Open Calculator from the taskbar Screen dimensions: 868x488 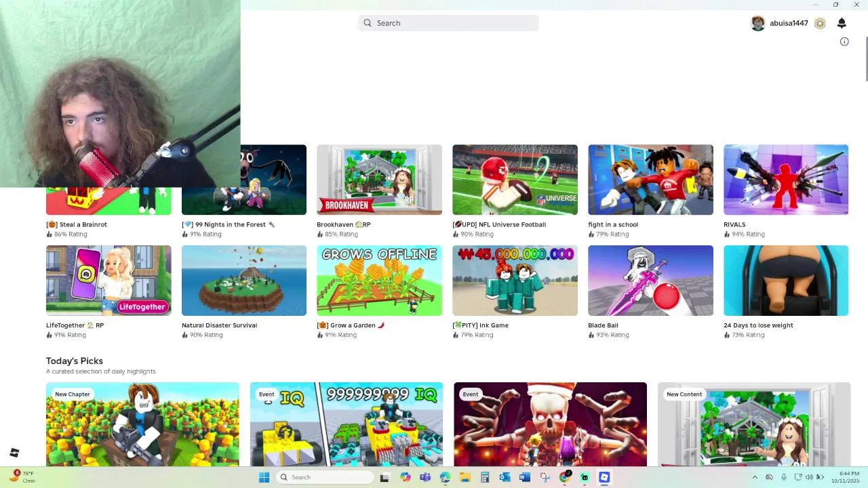point(485,477)
